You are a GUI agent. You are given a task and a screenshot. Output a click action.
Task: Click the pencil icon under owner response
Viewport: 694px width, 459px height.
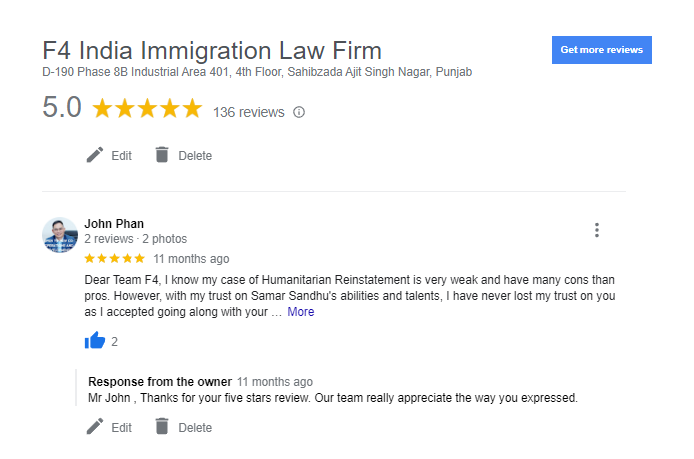(95, 427)
